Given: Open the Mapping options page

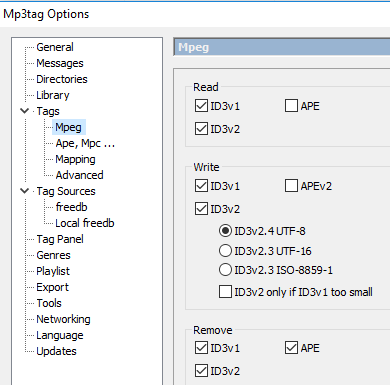Looking at the screenshot, I should pyautogui.click(x=75, y=159).
